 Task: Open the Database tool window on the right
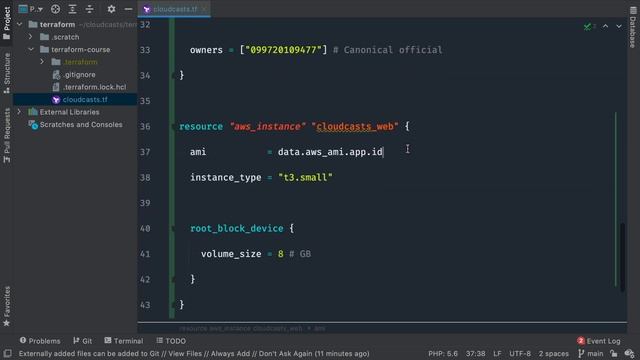pos(633,28)
